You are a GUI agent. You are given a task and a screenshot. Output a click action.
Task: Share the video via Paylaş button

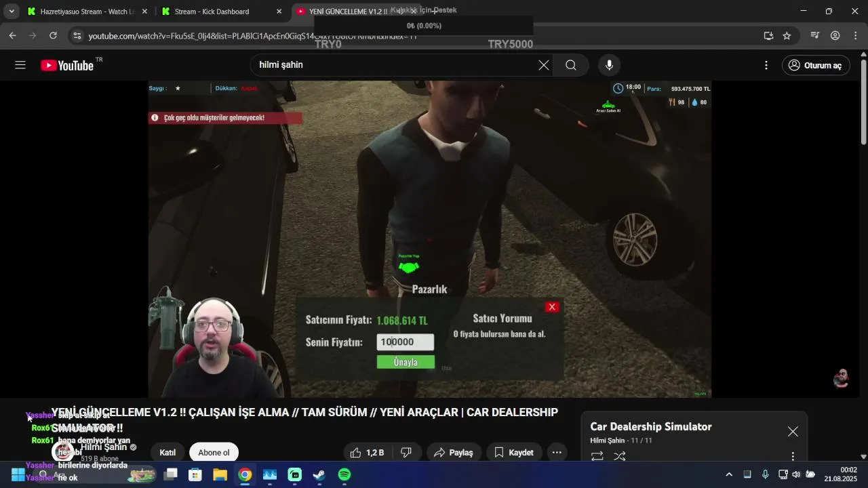454,453
